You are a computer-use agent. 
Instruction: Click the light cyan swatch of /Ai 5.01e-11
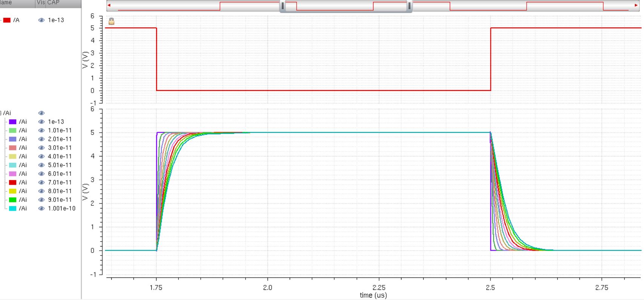(x=13, y=165)
